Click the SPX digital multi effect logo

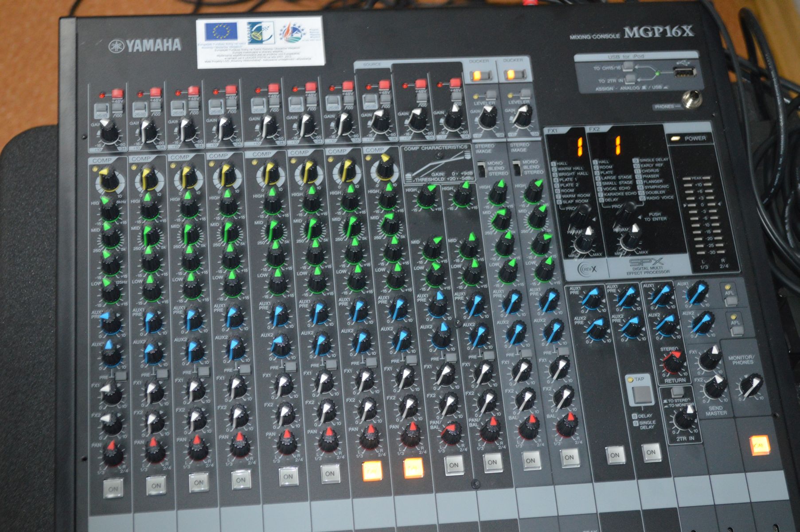tap(648, 266)
